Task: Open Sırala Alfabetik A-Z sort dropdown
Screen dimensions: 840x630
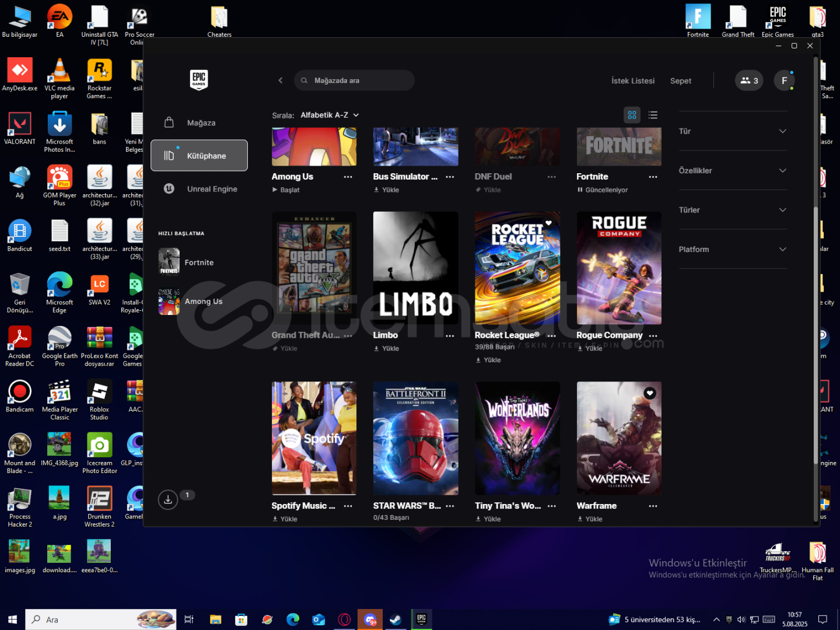Action: [330, 115]
